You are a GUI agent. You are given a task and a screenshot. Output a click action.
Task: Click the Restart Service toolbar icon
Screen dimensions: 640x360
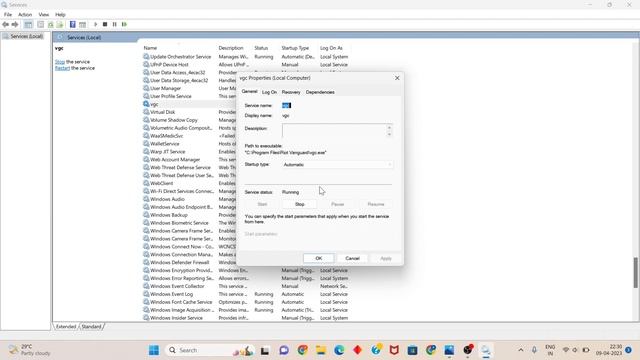[124, 24]
